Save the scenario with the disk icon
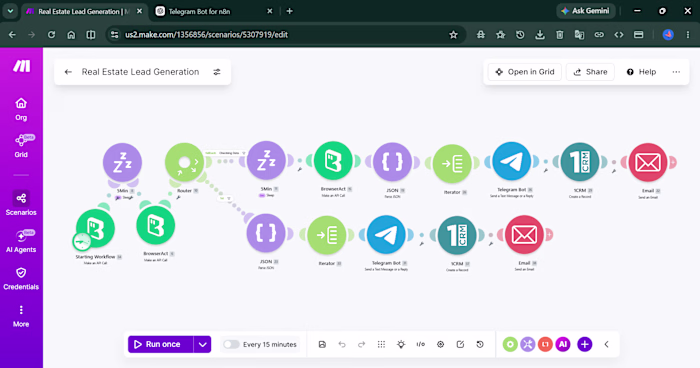This screenshot has width=700, height=368. coord(322,344)
